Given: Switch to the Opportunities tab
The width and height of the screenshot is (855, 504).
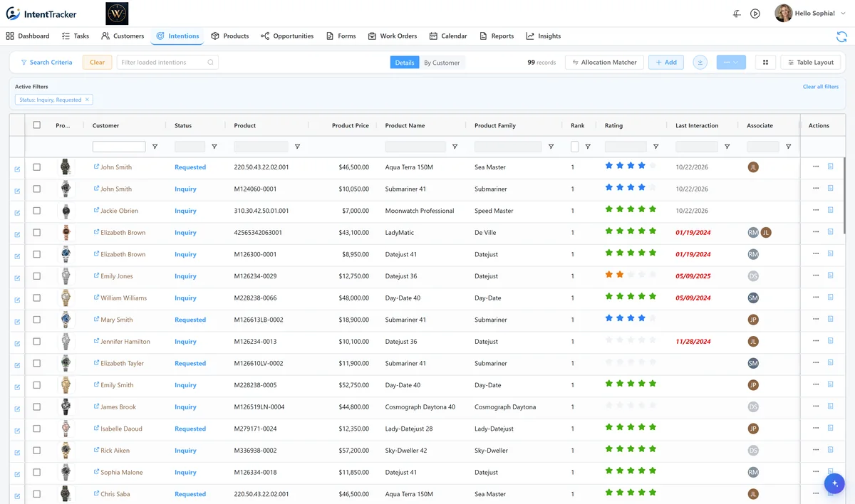Looking at the screenshot, I should (287, 36).
